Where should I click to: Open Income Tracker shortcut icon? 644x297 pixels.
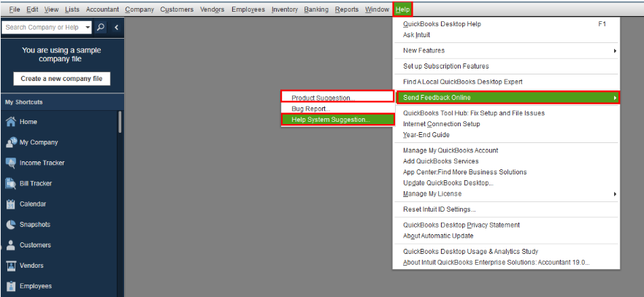(11, 163)
